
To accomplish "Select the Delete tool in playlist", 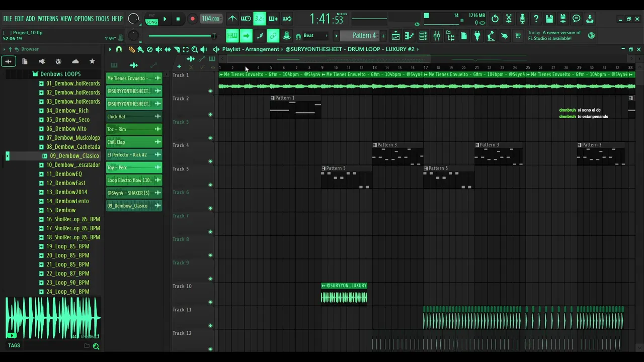I will 150,49.
